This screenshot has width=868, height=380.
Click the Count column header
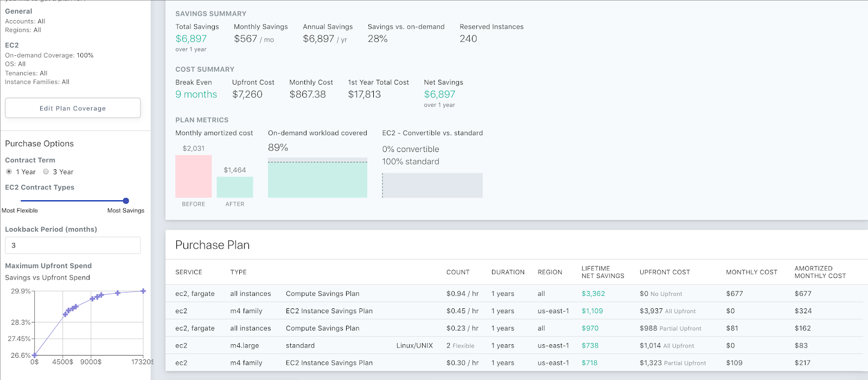tap(458, 272)
